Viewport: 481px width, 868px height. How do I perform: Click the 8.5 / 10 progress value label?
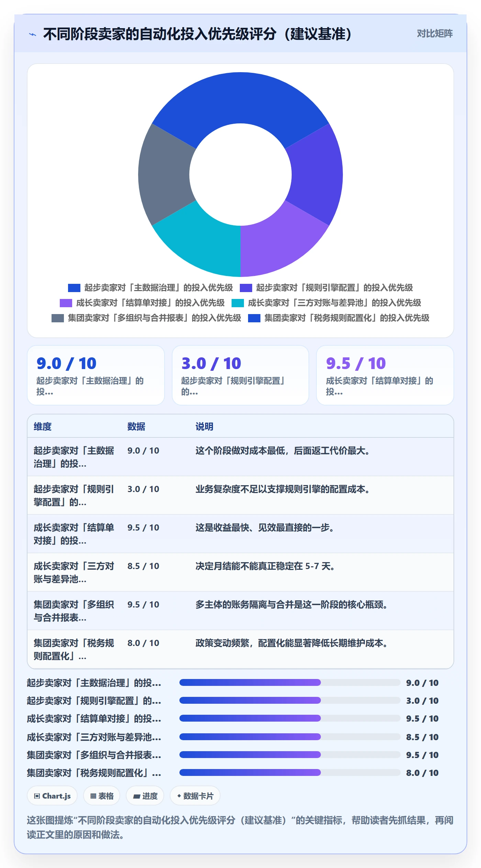422,737
